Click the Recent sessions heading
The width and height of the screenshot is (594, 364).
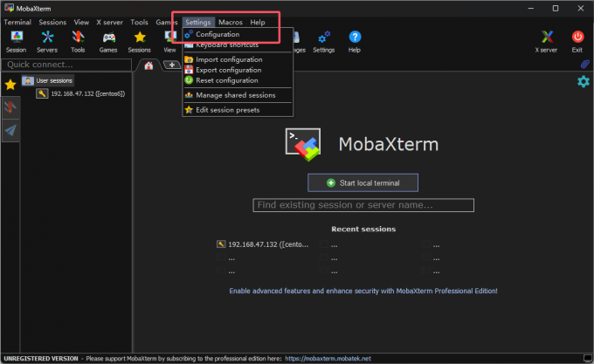point(363,229)
